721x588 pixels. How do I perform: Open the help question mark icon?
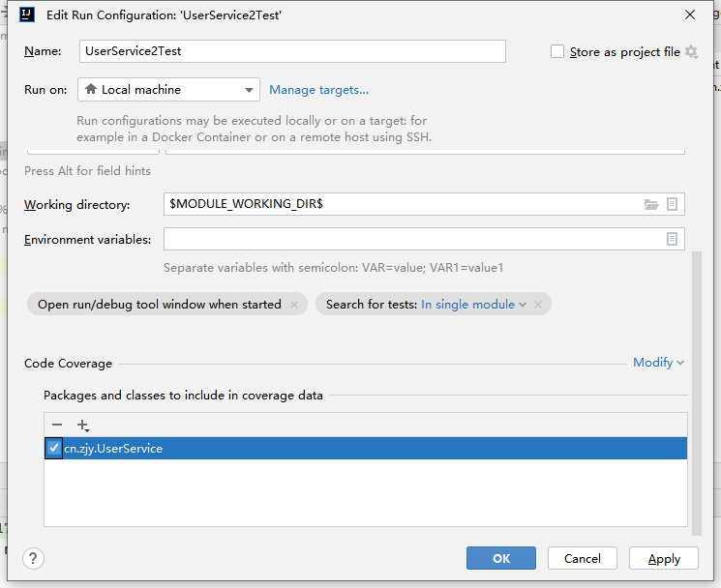coord(33,558)
